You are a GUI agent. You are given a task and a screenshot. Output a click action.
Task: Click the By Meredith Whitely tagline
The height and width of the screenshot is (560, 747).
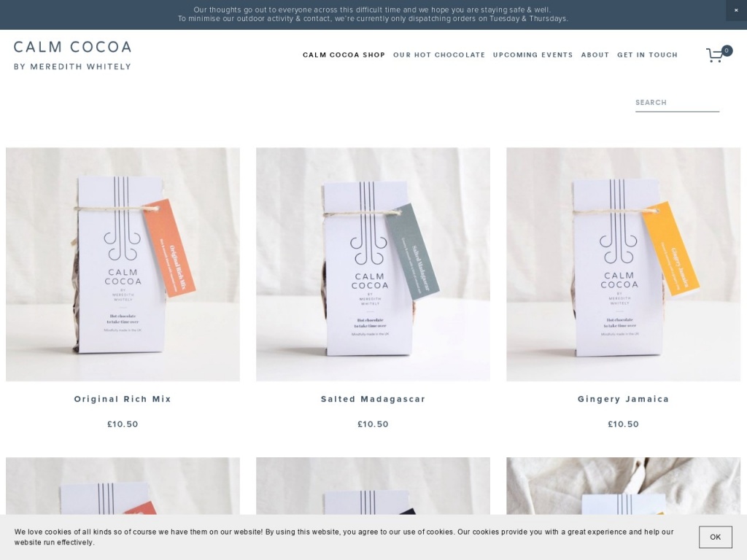click(72, 66)
